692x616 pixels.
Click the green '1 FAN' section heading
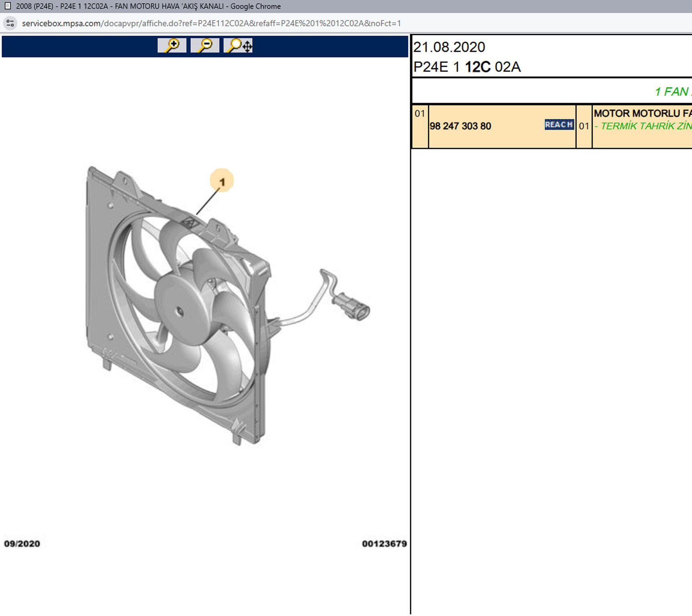click(673, 92)
